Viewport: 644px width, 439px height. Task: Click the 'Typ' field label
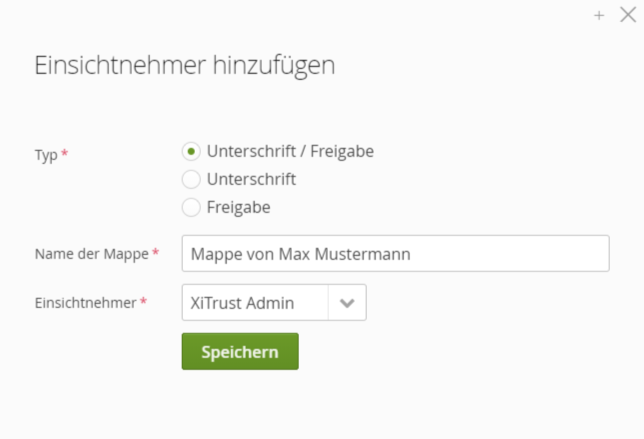pos(46,154)
